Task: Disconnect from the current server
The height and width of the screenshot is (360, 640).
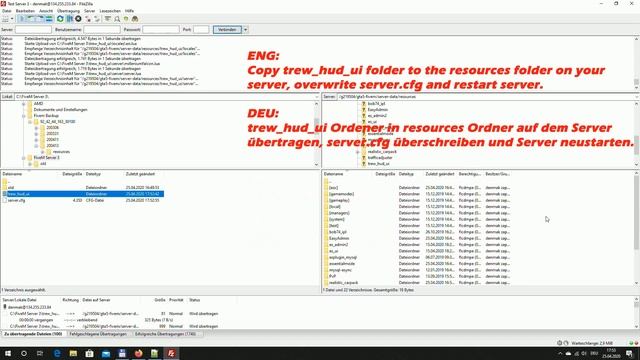Action: (88, 19)
